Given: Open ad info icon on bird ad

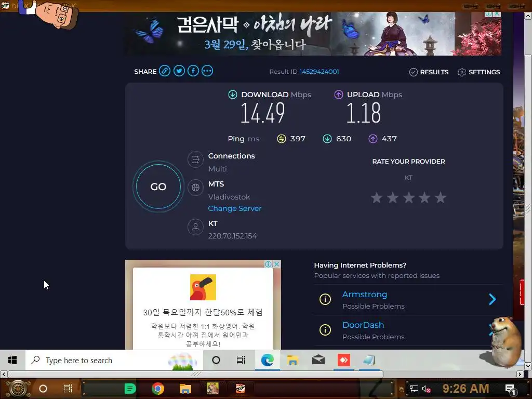Looking at the screenshot, I should (269, 264).
